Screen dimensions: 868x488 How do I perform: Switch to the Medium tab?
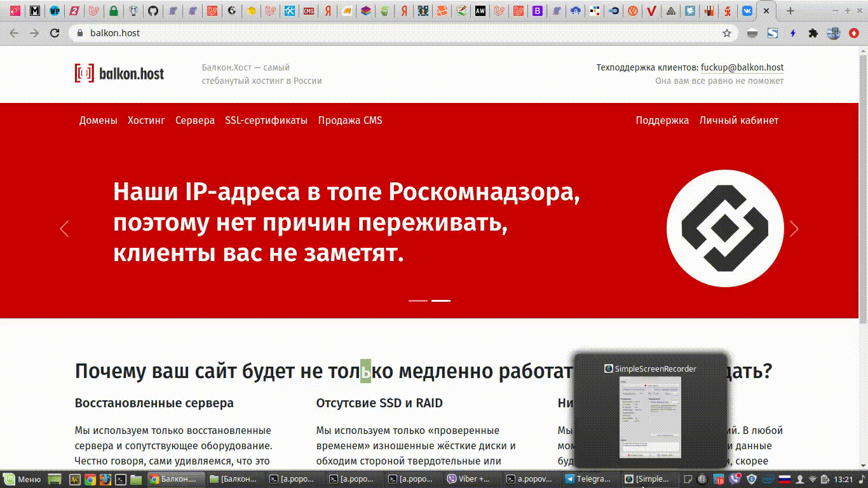[36, 11]
